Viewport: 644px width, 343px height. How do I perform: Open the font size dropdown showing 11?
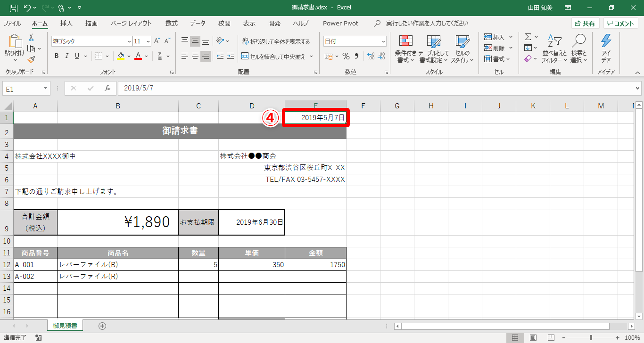(x=148, y=41)
